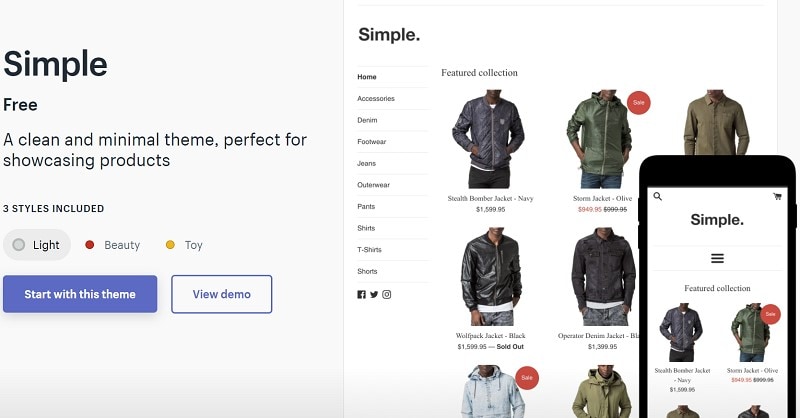
Task: Go to Outerwear category
Action: tap(374, 185)
